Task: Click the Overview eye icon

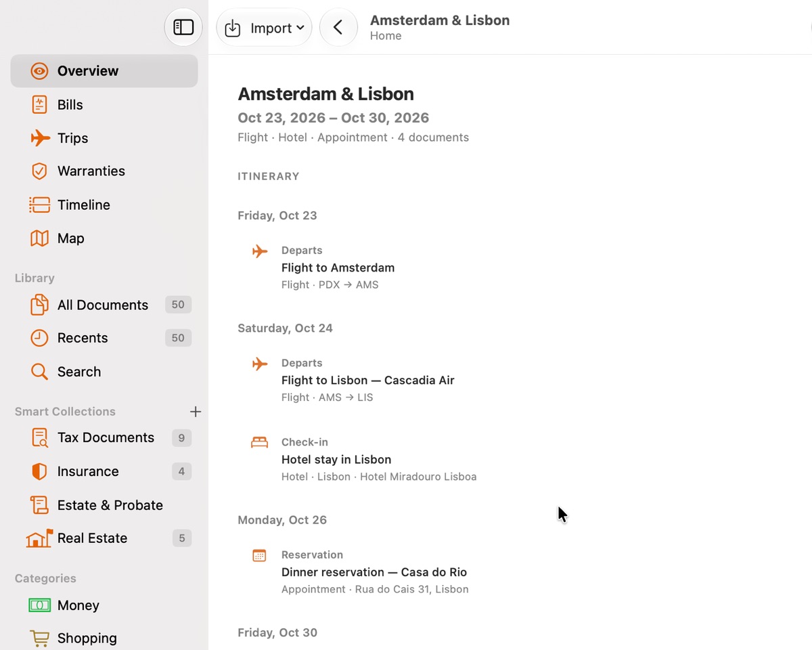Action: [x=40, y=71]
